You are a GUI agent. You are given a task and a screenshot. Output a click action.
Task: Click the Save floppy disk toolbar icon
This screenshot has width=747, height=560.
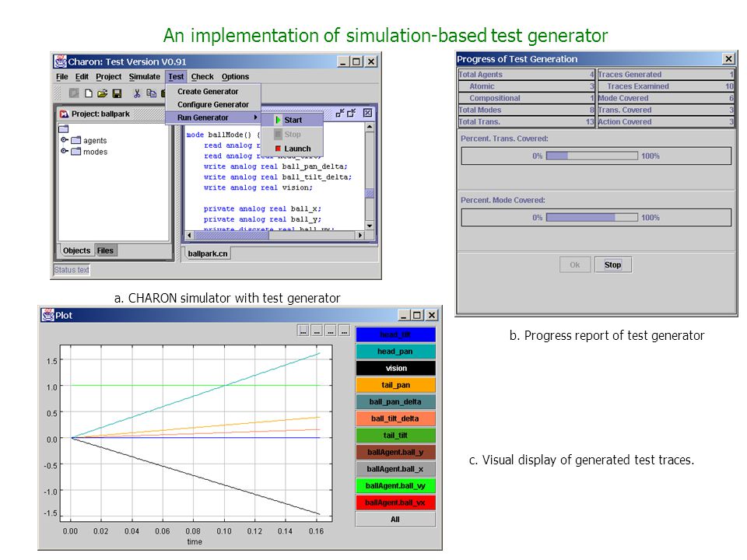pyautogui.click(x=117, y=93)
